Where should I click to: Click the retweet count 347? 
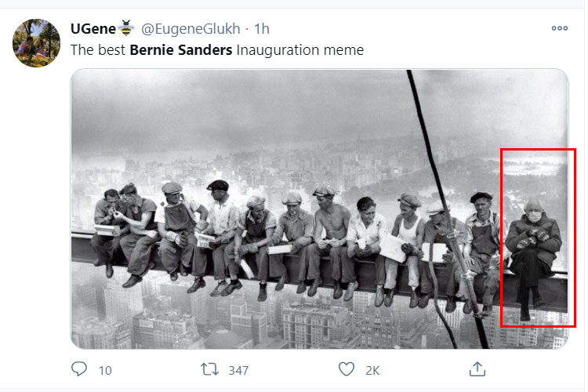click(238, 371)
